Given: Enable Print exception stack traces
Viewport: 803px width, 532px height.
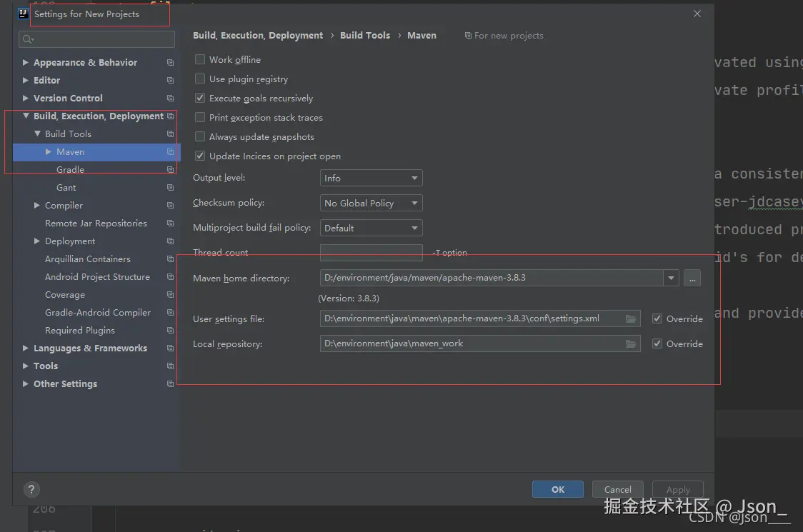Looking at the screenshot, I should point(200,117).
